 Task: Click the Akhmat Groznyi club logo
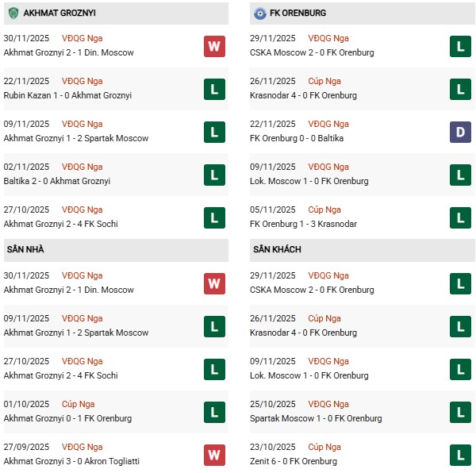(13, 13)
